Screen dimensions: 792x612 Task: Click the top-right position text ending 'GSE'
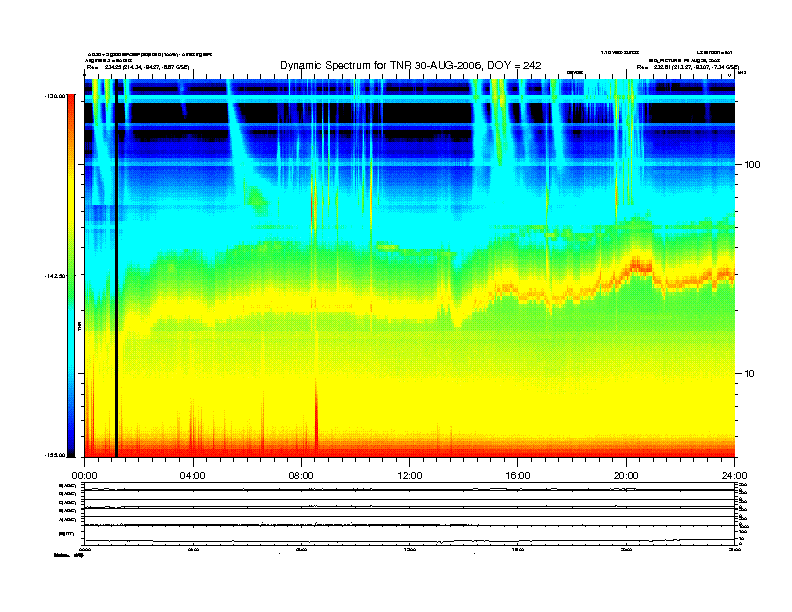click(x=688, y=67)
